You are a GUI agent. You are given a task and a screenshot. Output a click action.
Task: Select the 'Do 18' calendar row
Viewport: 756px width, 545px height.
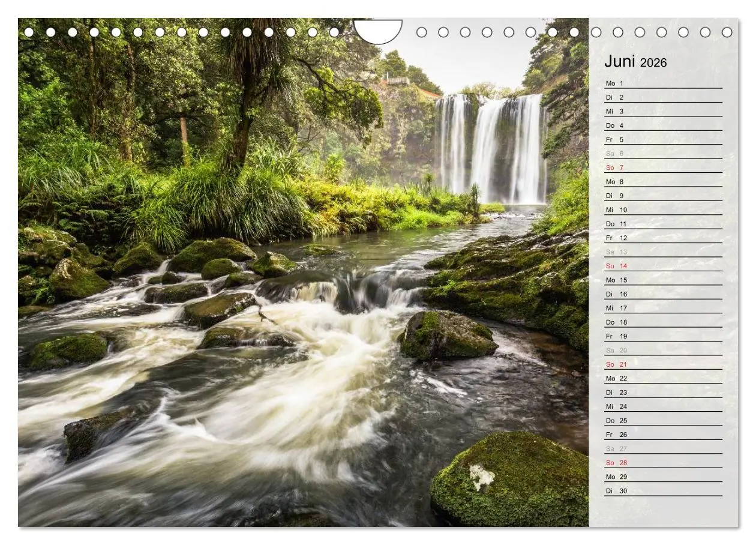(x=663, y=322)
